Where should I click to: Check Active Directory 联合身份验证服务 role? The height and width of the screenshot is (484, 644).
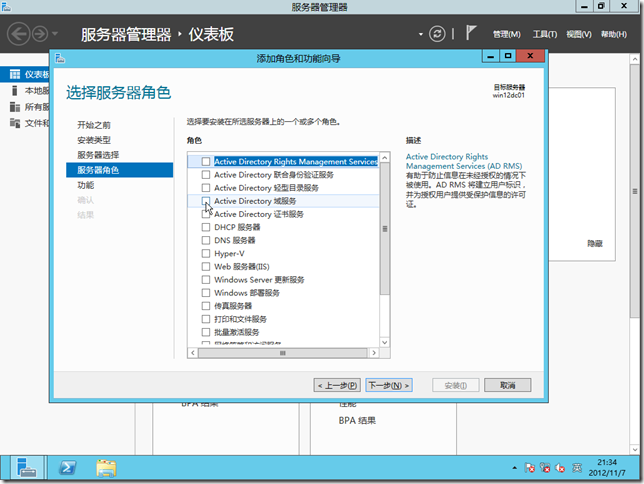pyautogui.click(x=206, y=175)
